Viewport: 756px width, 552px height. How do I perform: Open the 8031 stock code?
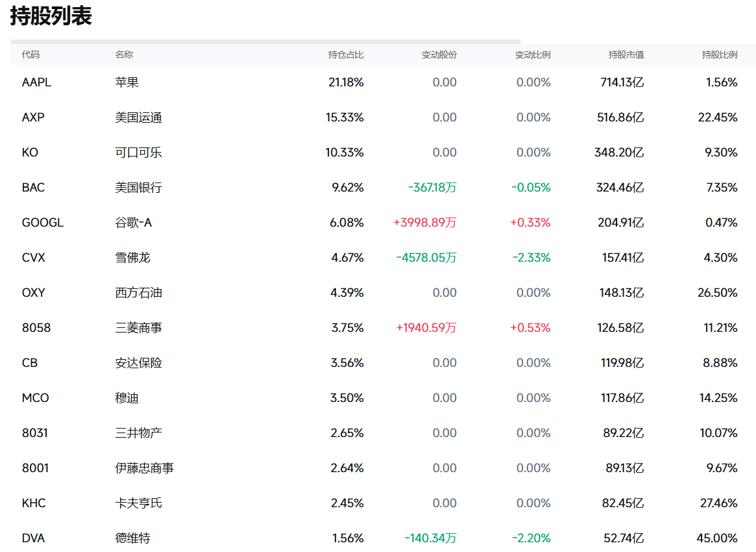pos(34,433)
